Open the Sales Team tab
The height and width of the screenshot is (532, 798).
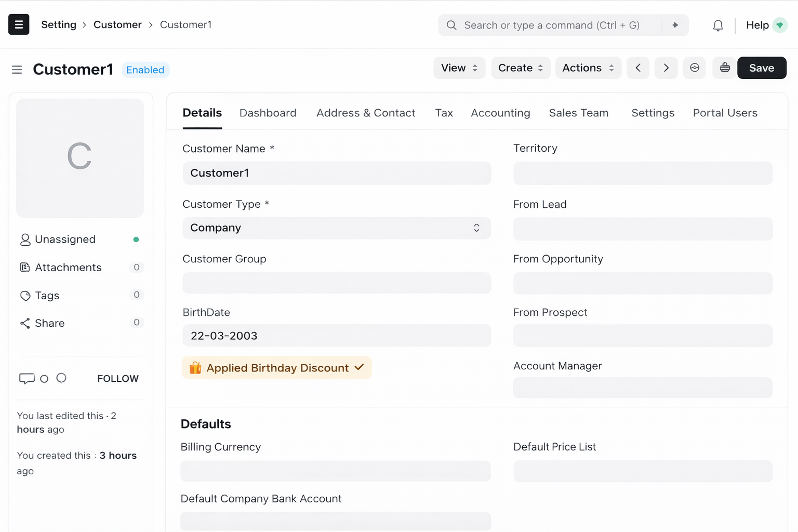click(579, 113)
